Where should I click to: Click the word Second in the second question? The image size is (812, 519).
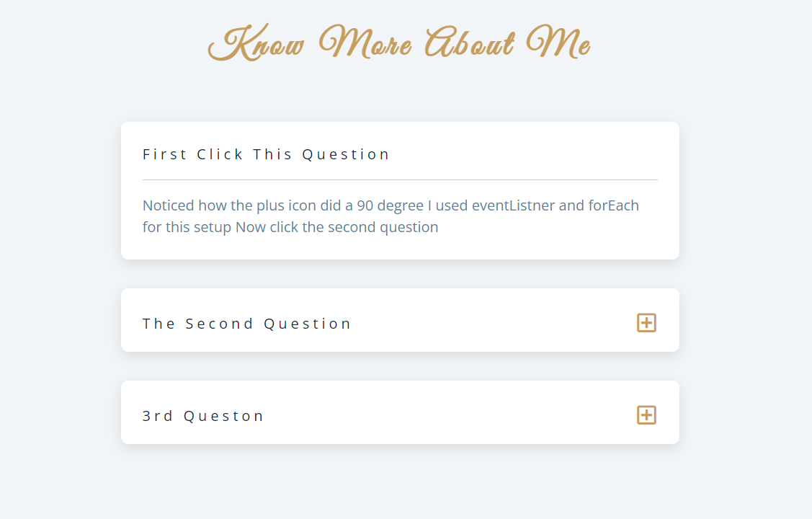219,324
